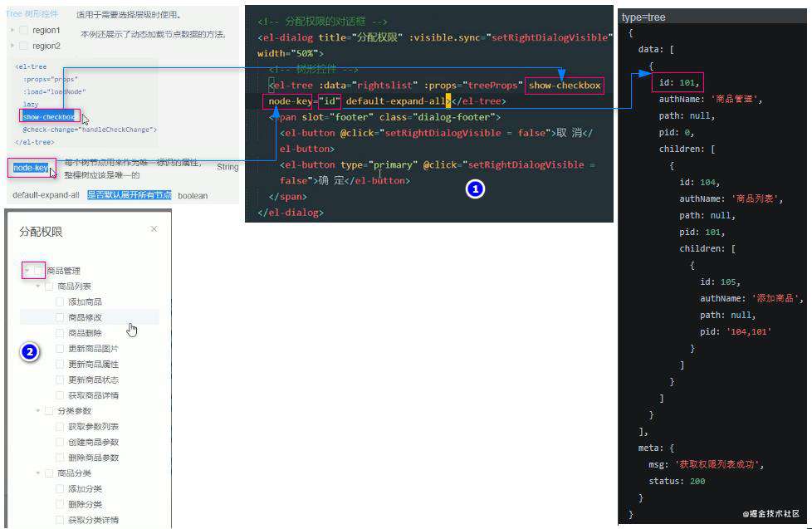Click msg '获取权限列表成功' in JSON
The image size is (812, 529).
click(x=706, y=464)
